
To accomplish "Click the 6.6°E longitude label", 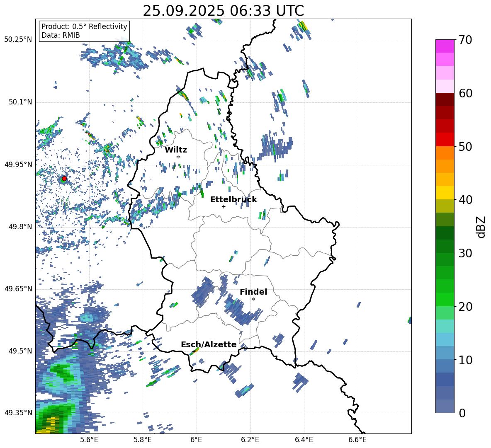I will click(357, 440).
